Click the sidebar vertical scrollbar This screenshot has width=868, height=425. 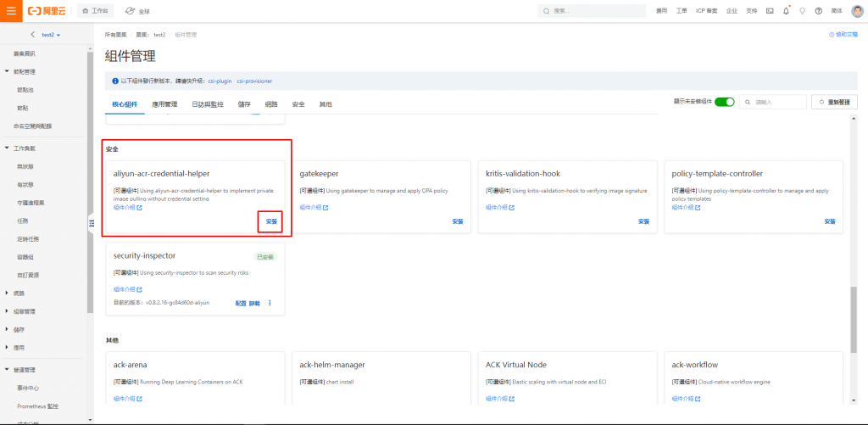click(x=90, y=183)
